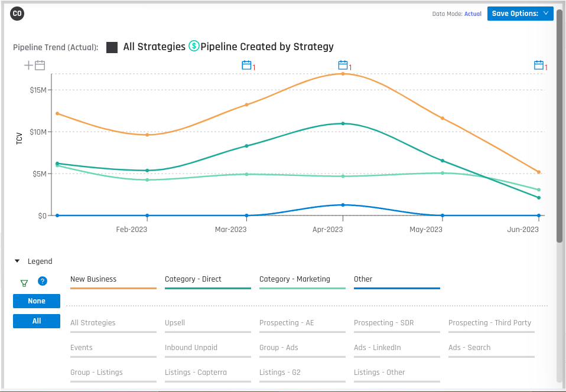Toggle the Category - Direct legend series

208,282
